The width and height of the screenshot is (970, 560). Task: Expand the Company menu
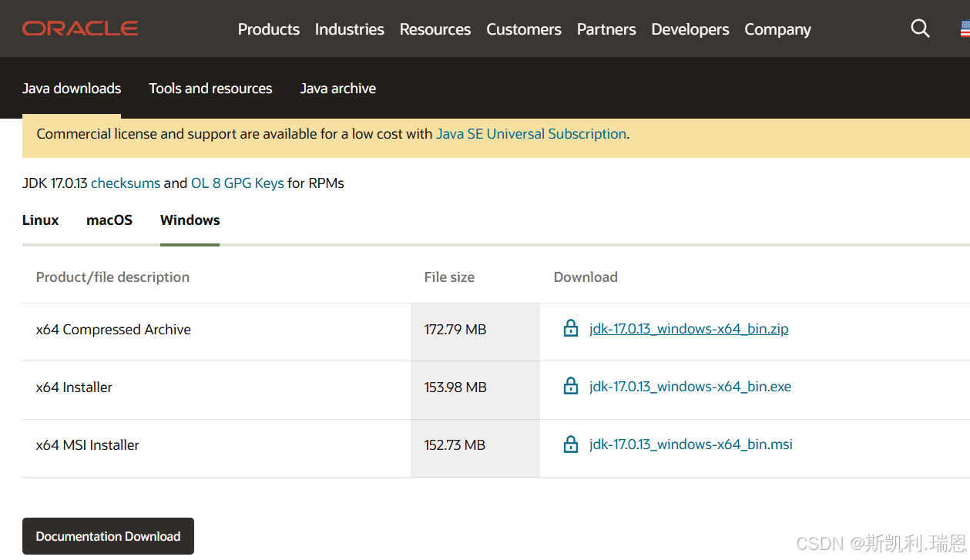point(777,29)
